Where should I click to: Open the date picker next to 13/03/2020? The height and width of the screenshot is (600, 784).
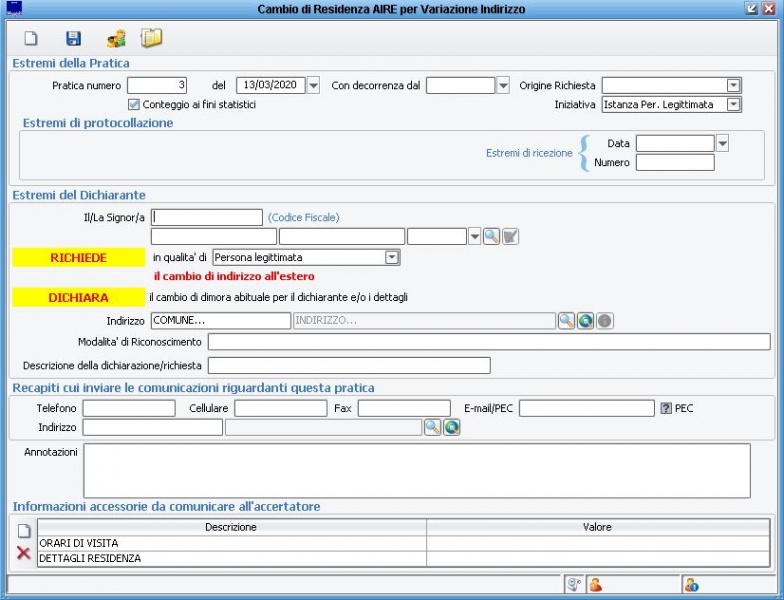(313, 86)
